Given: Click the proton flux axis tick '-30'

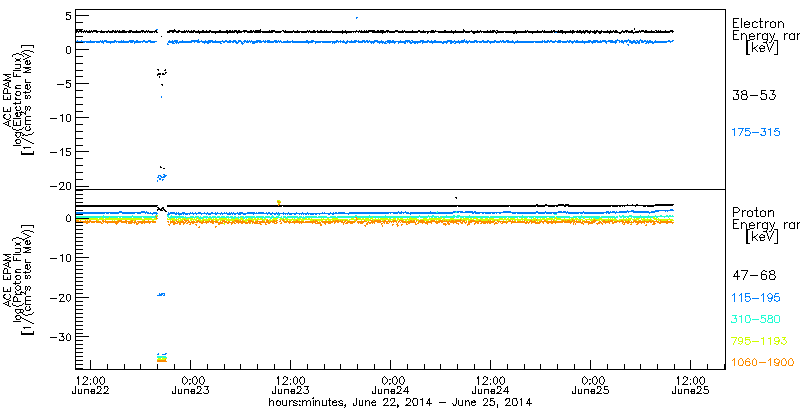Looking at the screenshot, I should (x=60, y=337).
